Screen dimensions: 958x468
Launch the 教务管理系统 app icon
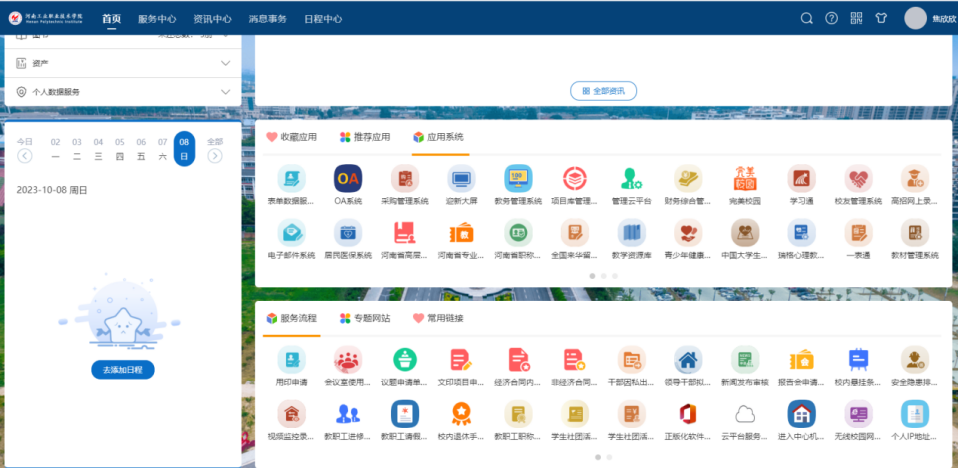[518, 179]
